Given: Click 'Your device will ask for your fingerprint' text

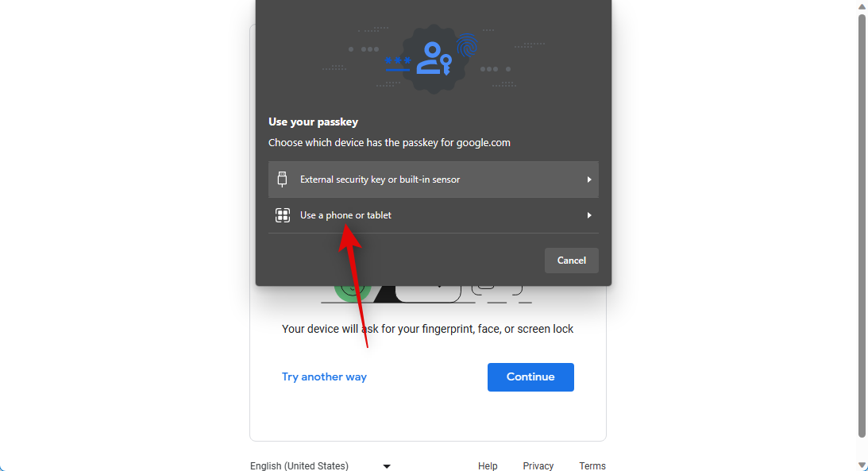Looking at the screenshot, I should coord(427,329).
